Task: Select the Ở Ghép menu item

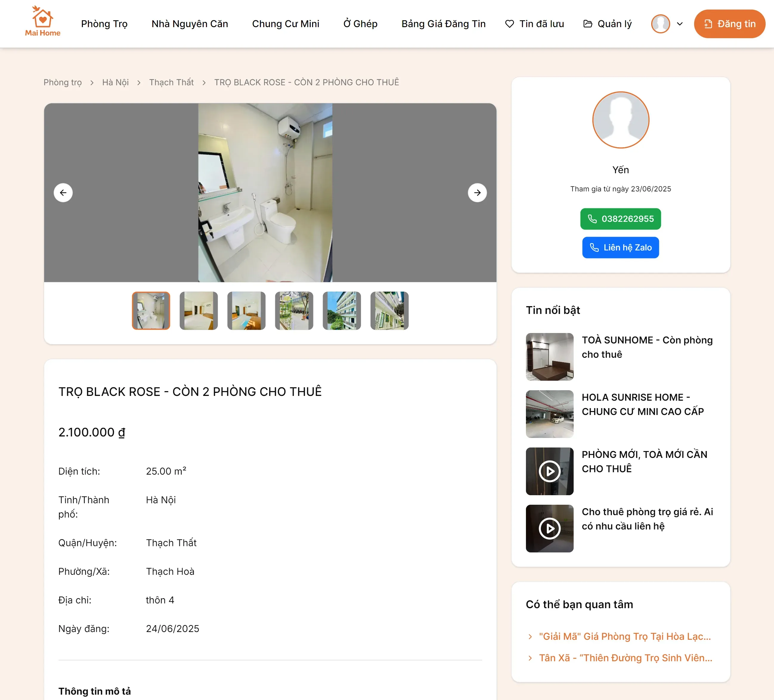Action: [360, 24]
